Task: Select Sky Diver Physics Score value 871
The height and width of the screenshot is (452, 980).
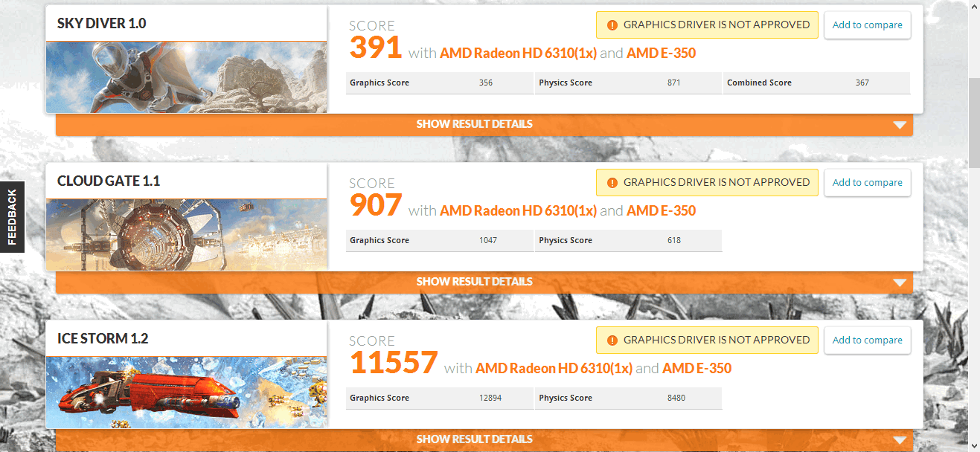Action: pyautogui.click(x=674, y=83)
